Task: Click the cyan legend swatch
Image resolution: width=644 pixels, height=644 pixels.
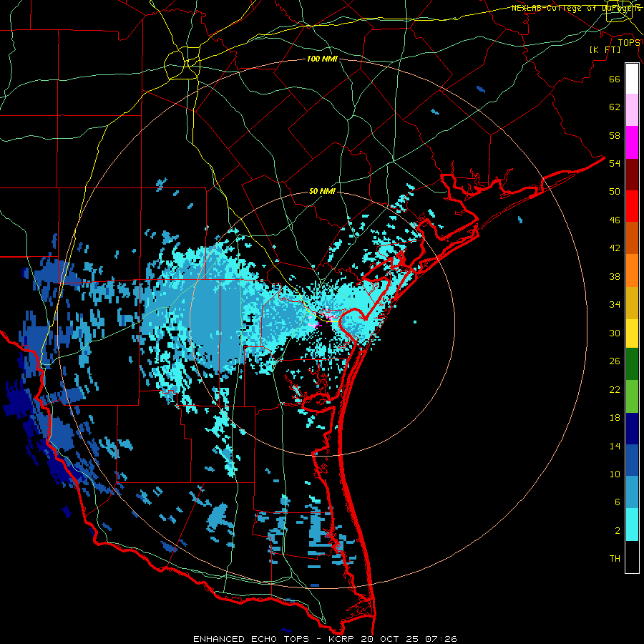Action: tap(632, 525)
